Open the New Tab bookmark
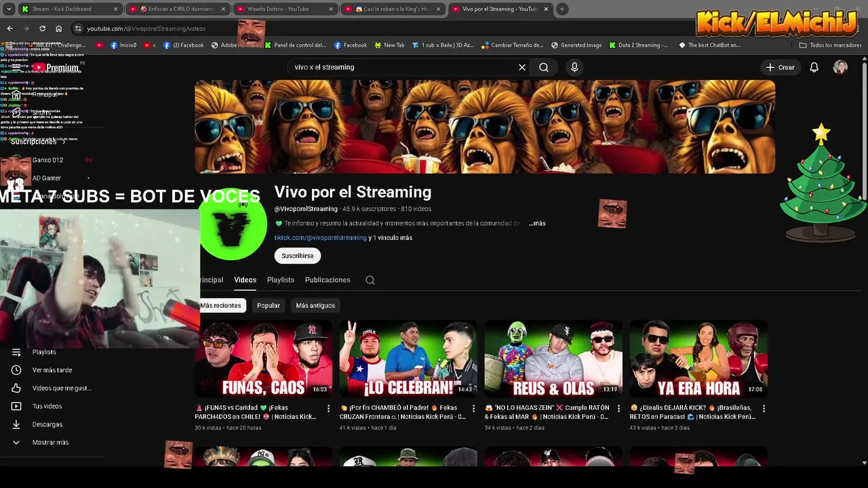The image size is (868, 488). (x=389, y=45)
